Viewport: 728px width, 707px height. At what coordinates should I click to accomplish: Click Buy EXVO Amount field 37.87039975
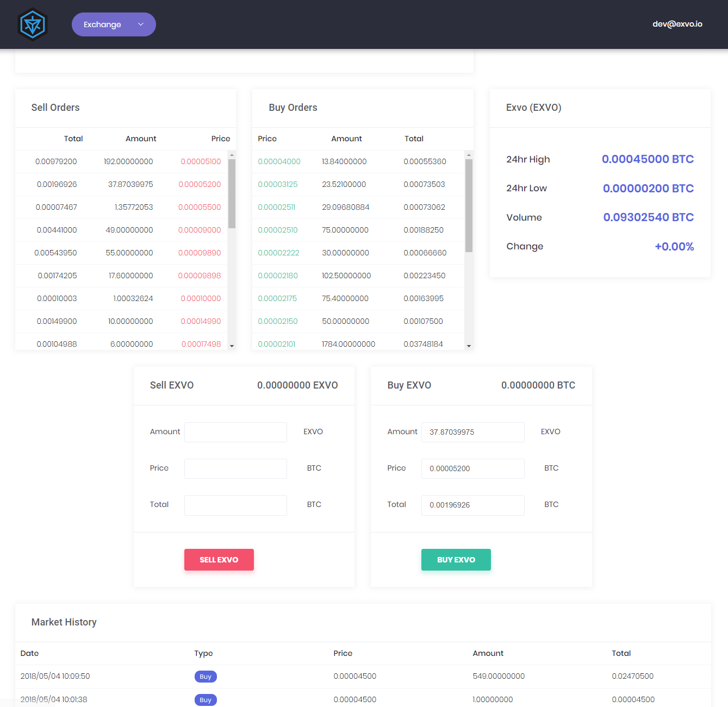[473, 432]
